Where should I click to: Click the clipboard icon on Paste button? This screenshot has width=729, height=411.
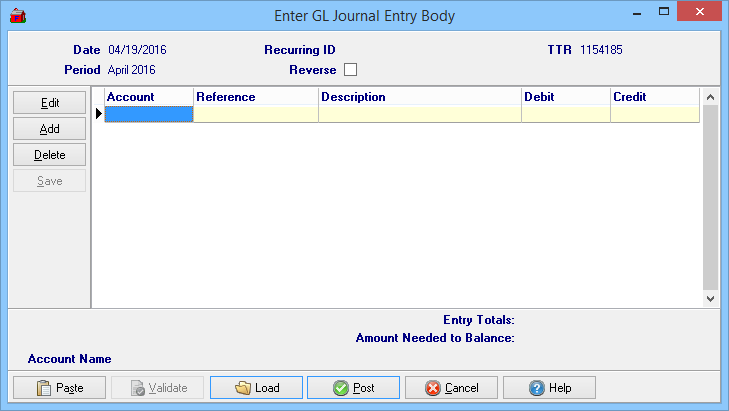43,388
